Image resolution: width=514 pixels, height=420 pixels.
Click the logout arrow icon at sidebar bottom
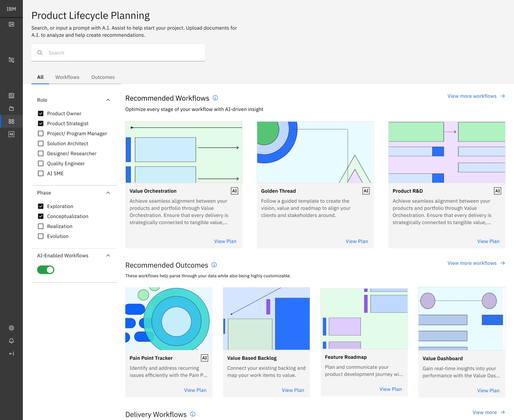(11, 354)
